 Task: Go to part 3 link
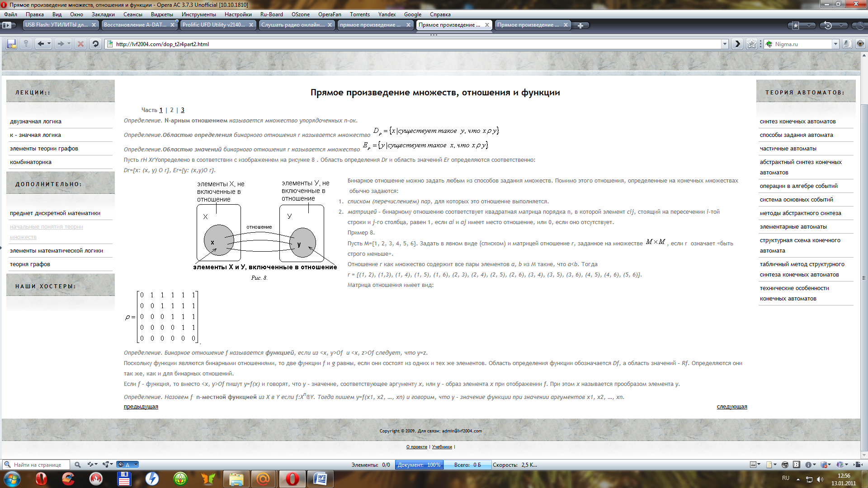182,110
